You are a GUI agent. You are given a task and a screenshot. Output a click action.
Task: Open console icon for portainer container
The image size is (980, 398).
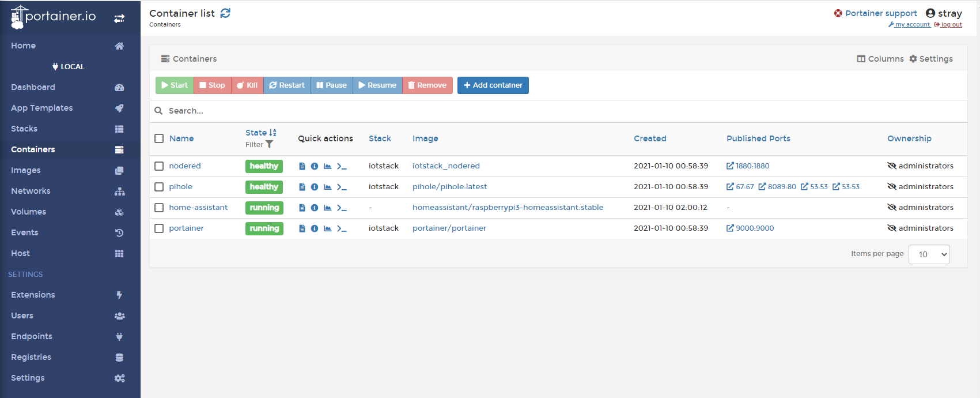click(342, 228)
